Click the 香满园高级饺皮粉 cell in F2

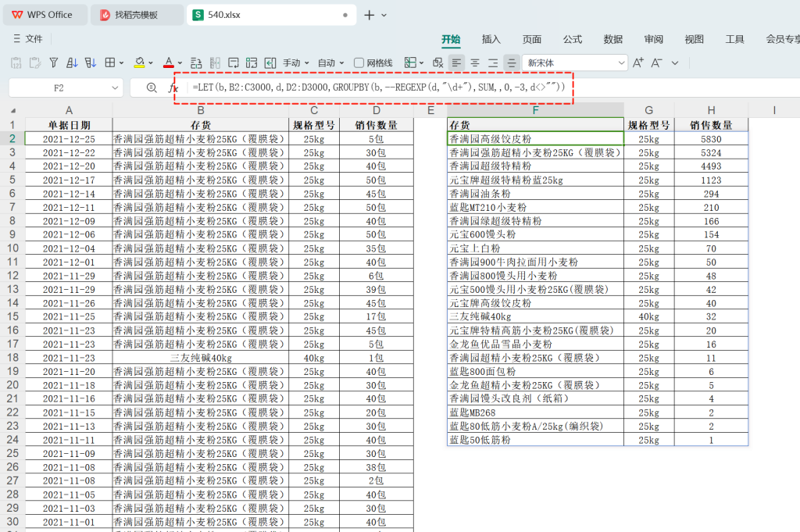tap(535, 139)
